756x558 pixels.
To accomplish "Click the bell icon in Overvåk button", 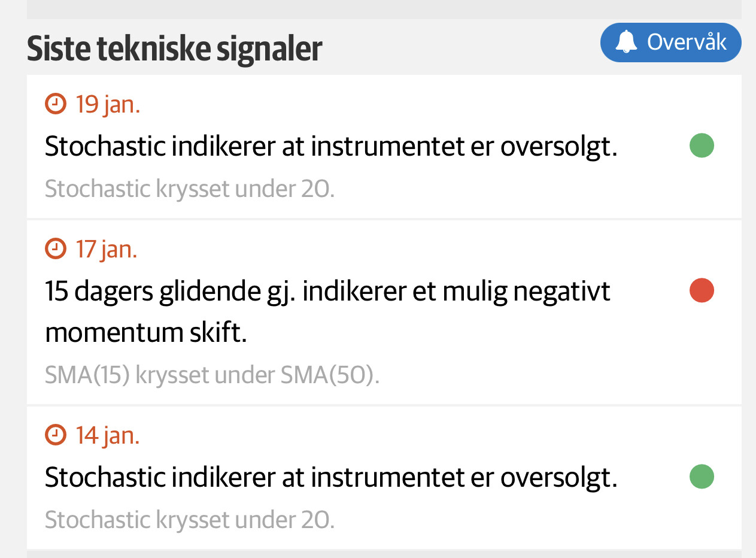I will 627,43.
